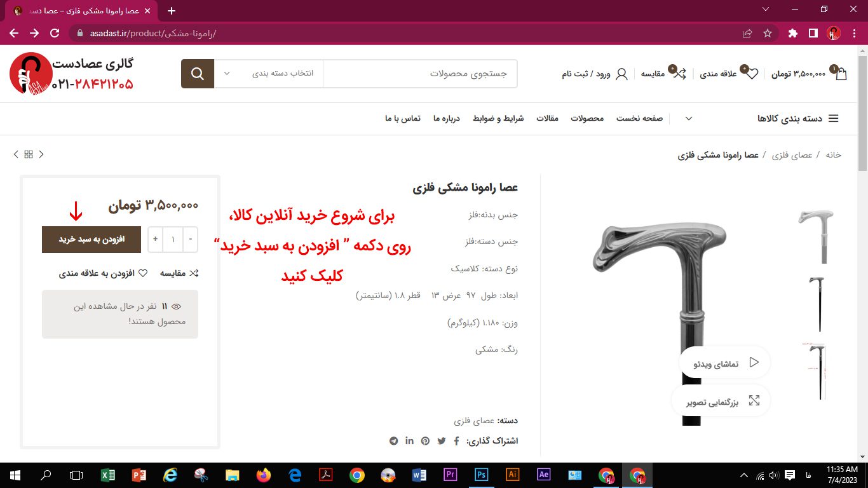
Task: Increase quantity with plus button
Action: tap(155, 240)
